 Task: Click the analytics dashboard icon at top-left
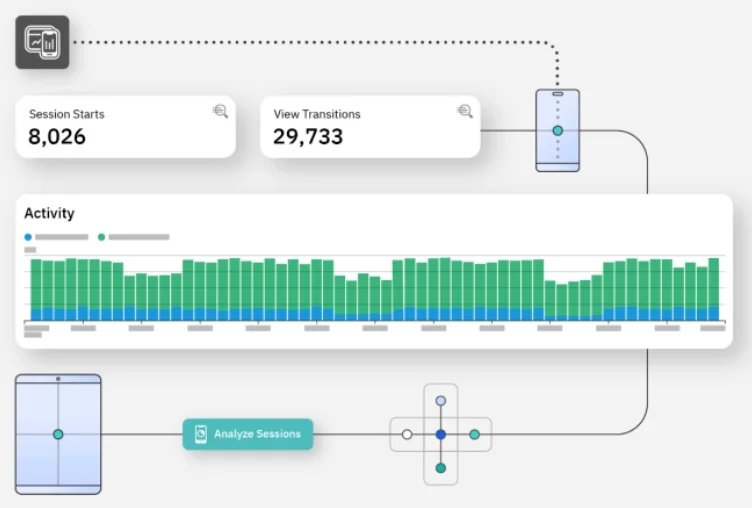pyautogui.click(x=42, y=42)
